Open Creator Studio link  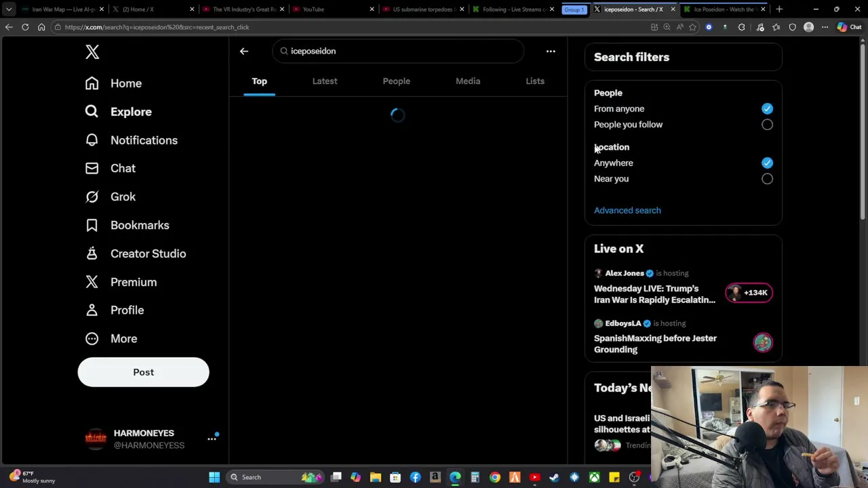(x=148, y=253)
